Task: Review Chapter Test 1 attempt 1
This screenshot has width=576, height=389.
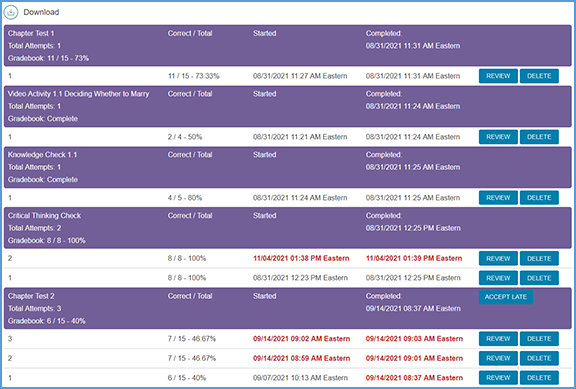Action: [498, 76]
